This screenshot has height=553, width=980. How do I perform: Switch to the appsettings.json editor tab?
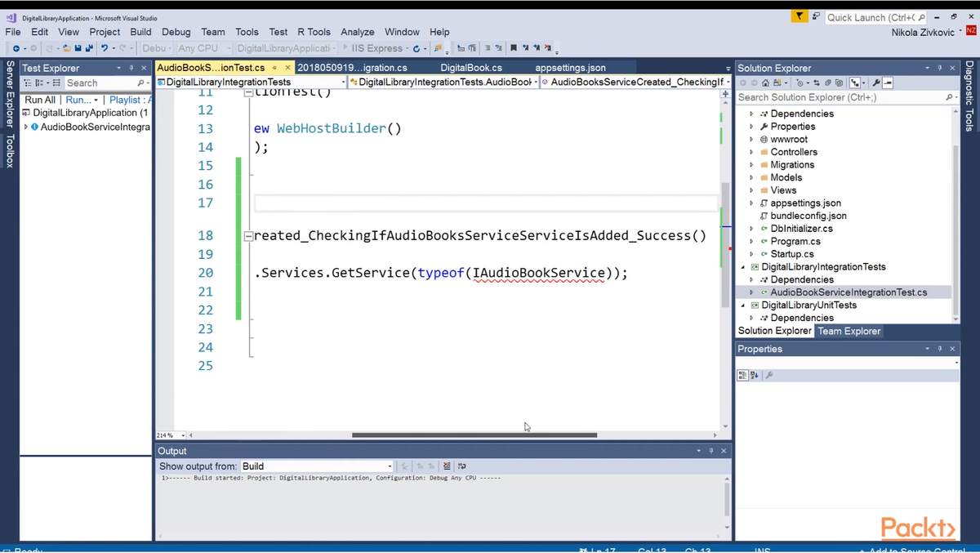click(570, 68)
